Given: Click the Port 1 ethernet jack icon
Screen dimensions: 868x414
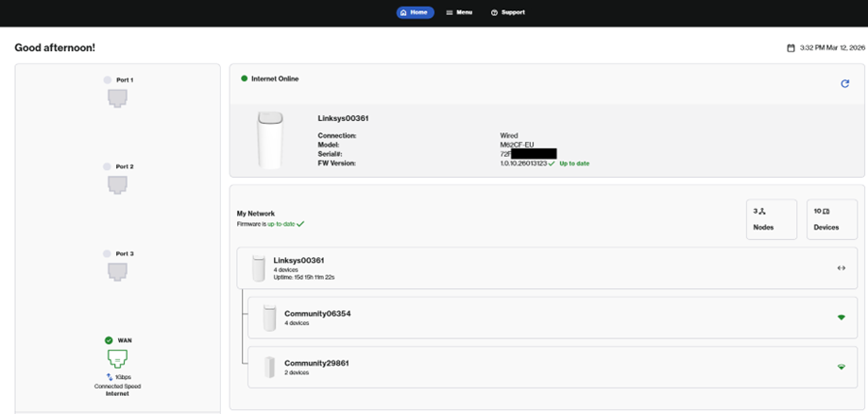Looking at the screenshot, I should coord(117,98).
